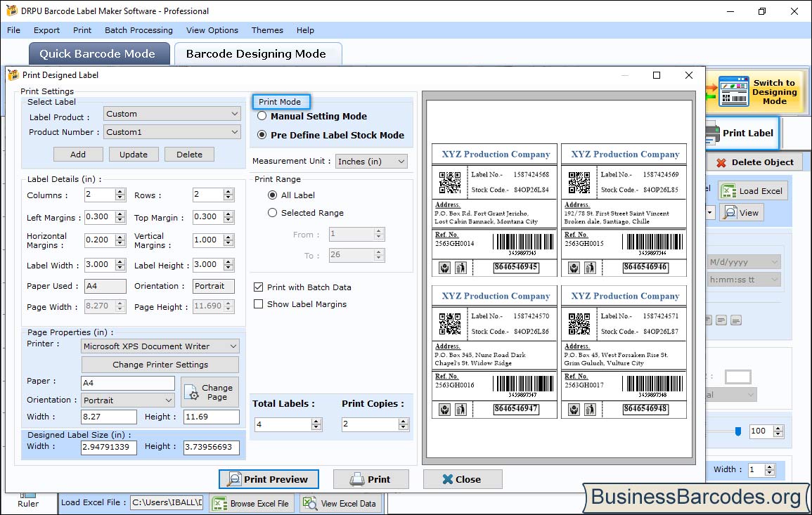Click the Vertical Margins value field
812x515 pixels.
point(208,240)
